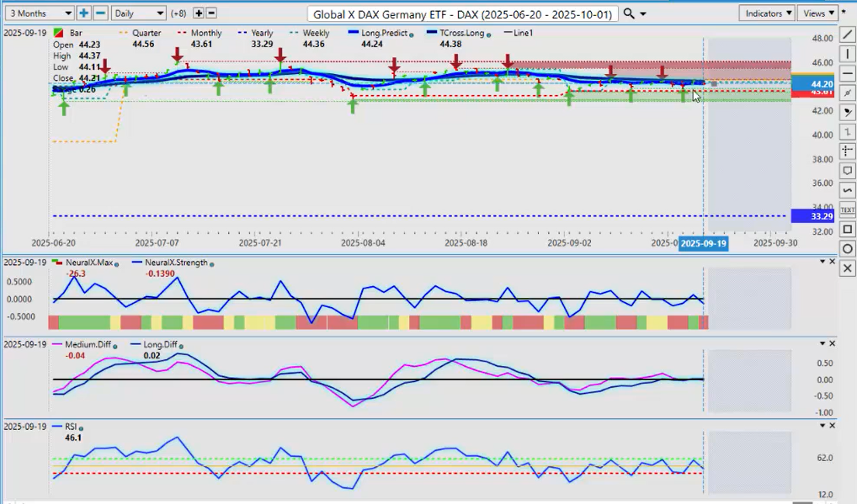857x504 pixels.
Task: Click the magnifier search icon beside chart title
Action: point(629,13)
